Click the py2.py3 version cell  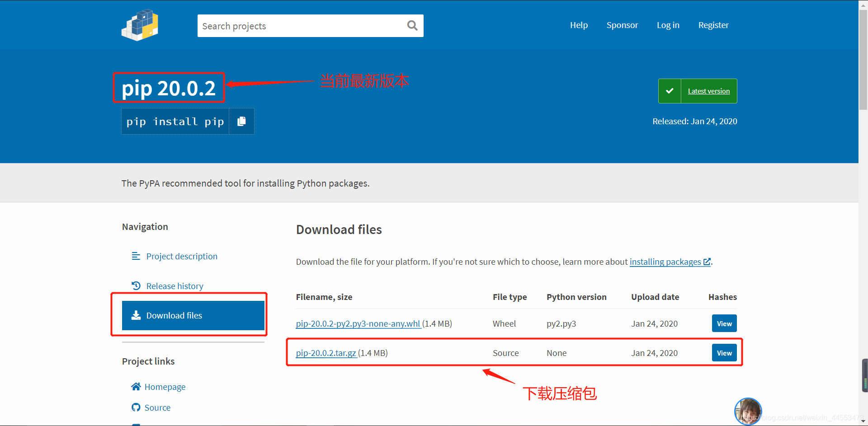pyautogui.click(x=561, y=323)
